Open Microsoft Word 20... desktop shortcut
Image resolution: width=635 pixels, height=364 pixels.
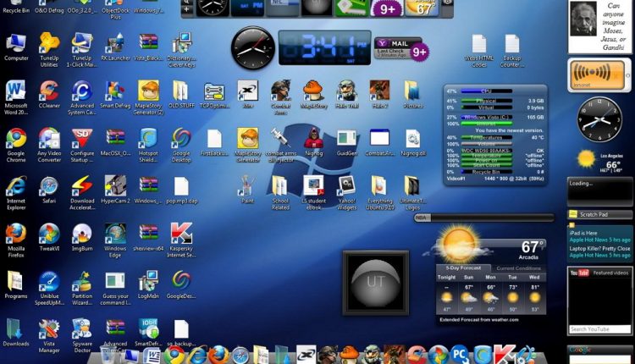[16, 97]
